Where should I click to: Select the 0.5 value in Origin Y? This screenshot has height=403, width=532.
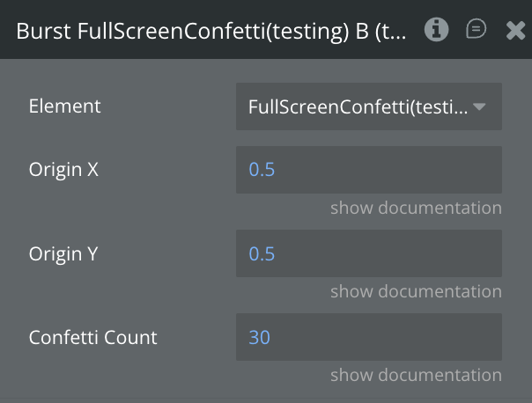pyautogui.click(x=262, y=253)
